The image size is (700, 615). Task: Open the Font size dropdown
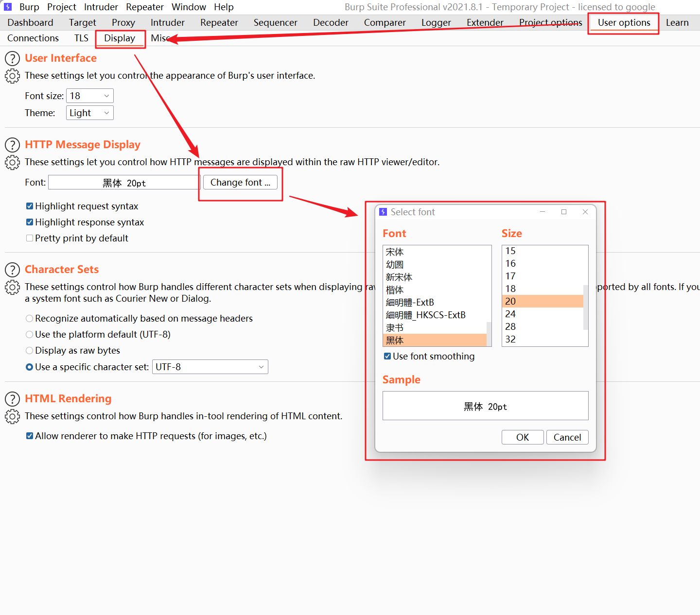coord(90,96)
